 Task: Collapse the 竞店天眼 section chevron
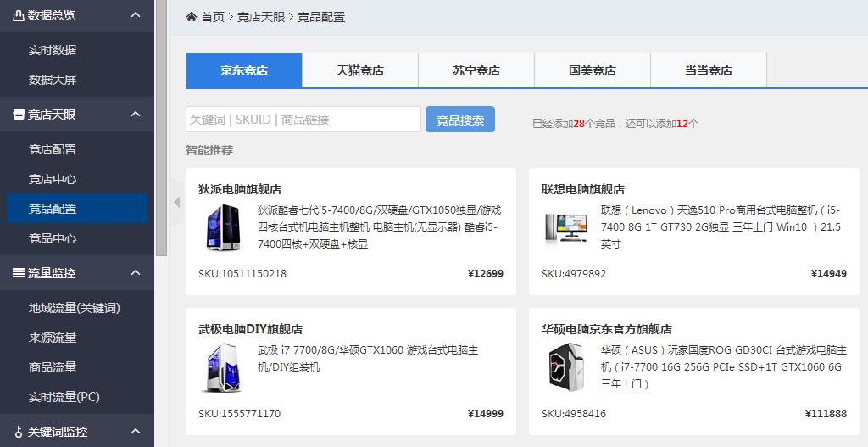pyautogui.click(x=136, y=115)
